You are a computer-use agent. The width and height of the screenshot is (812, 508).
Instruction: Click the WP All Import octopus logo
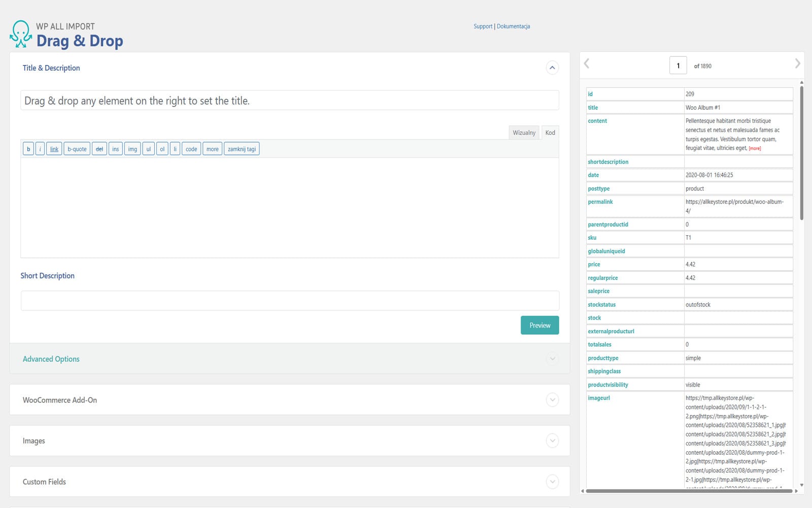click(x=20, y=34)
